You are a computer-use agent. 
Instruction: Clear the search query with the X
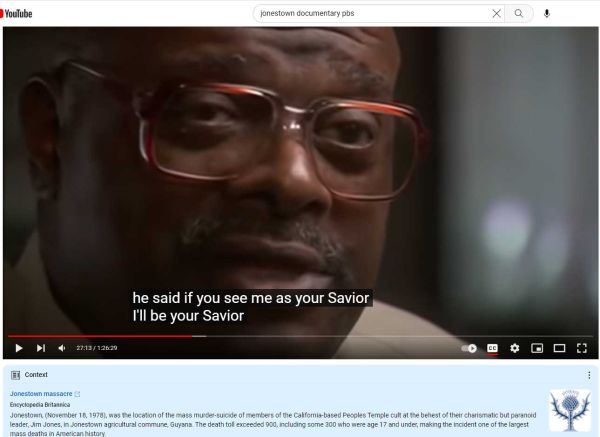coord(496,13)
